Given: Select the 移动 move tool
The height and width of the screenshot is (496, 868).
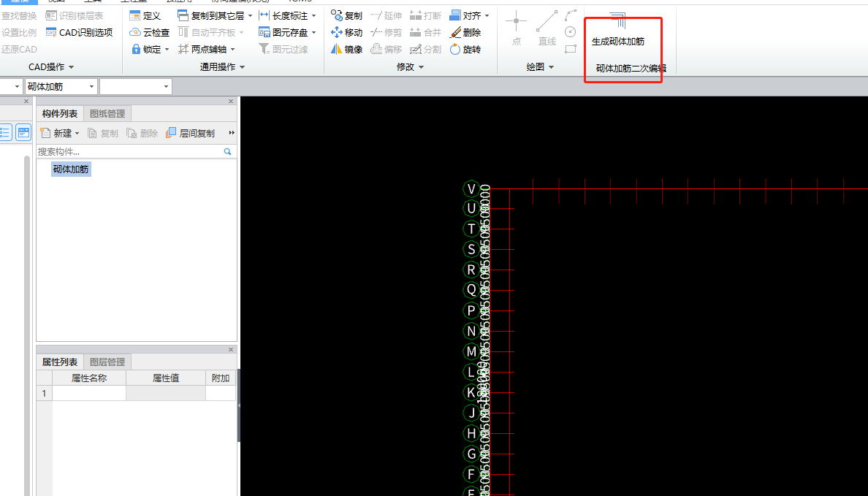Looking at the screenshot, I should tap(346, 33).
